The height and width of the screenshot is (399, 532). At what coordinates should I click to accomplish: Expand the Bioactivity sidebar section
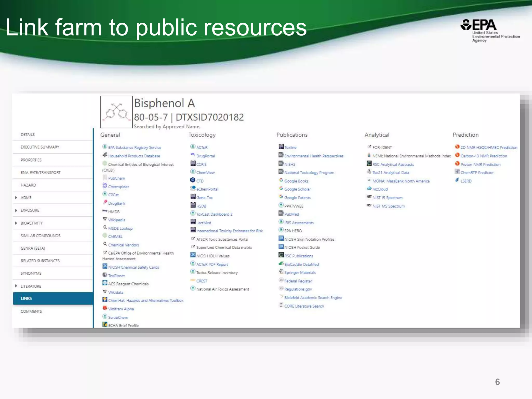(16, 223)
